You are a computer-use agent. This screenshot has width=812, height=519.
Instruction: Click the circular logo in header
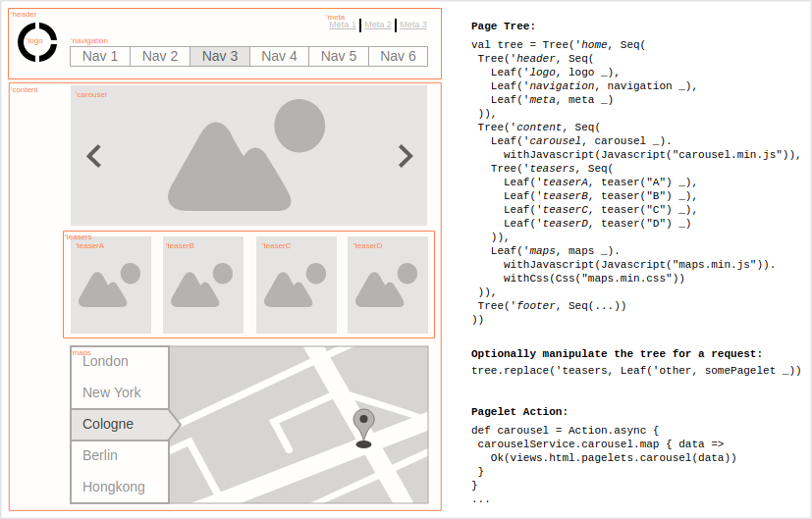tap(37, 42)
